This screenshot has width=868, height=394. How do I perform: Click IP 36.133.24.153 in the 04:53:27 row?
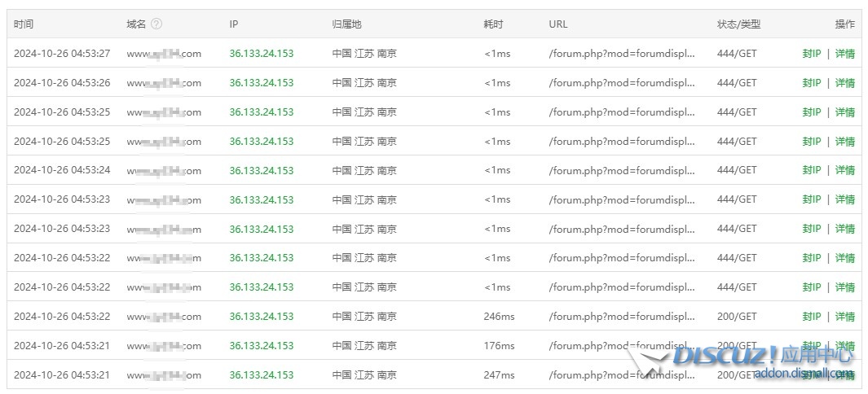pos(262,54)
